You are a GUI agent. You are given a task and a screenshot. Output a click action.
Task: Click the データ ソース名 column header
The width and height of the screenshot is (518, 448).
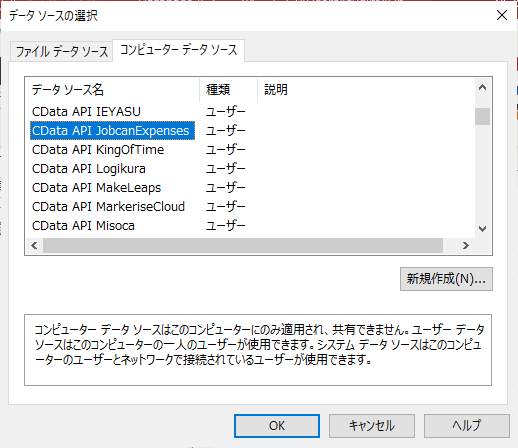click(112, 90)
